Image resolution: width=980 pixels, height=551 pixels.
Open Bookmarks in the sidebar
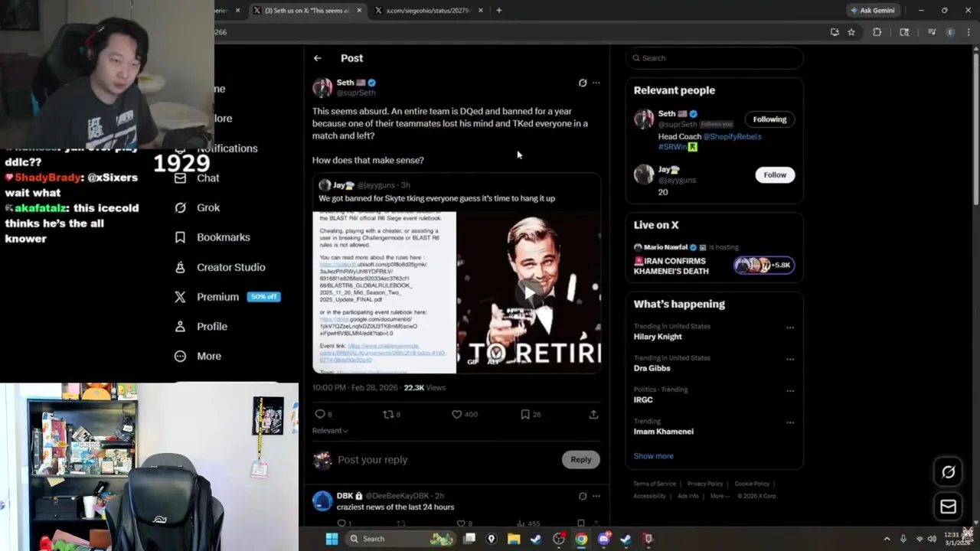point(212,237)
